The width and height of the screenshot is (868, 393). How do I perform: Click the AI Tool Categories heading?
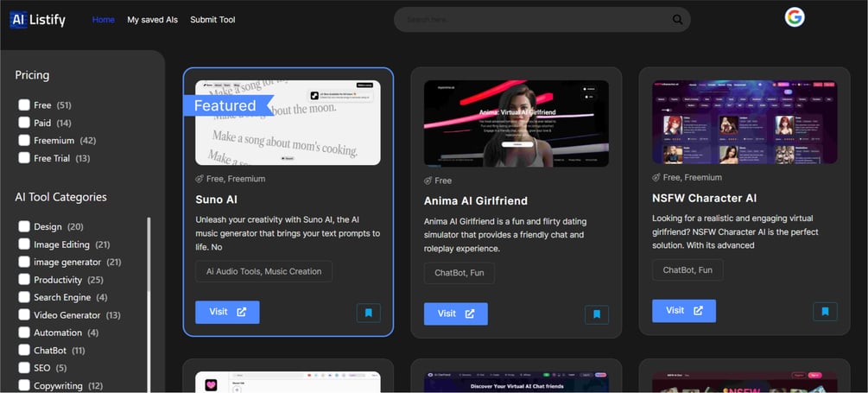tap(61, 197)
